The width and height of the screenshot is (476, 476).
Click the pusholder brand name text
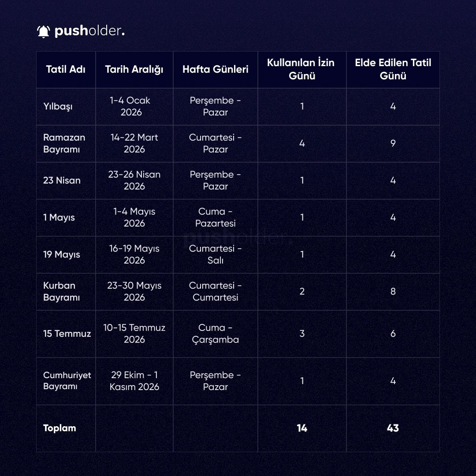[x=89, y=32]
